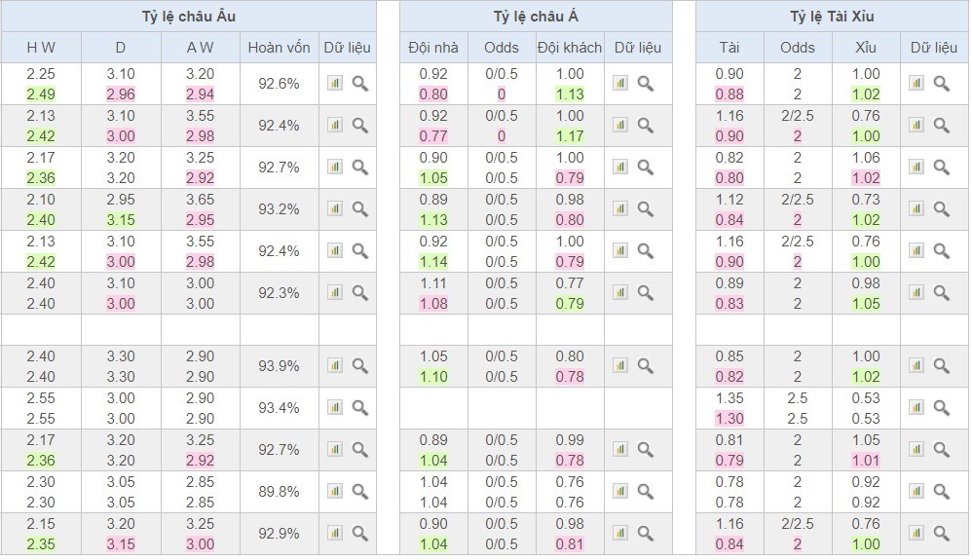Click chart icon in the 92.6% payout row
The width and height of the screenshot is (973, 560).
[335, 84]
